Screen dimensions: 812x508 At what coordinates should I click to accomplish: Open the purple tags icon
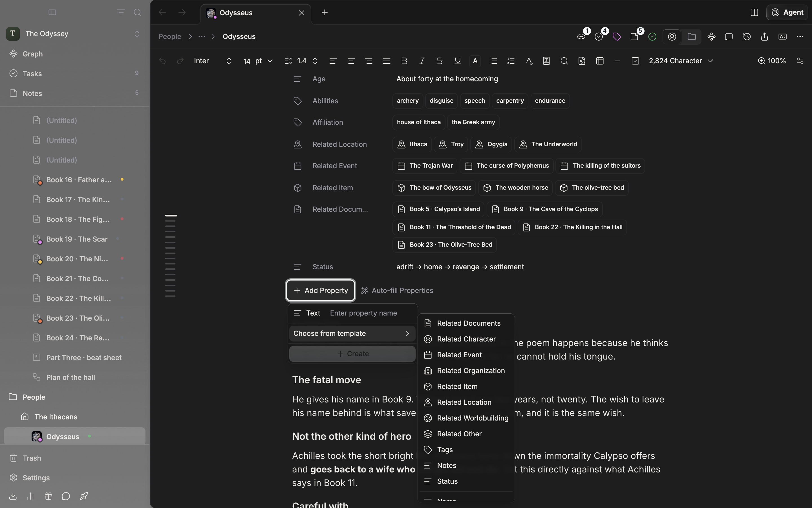617,37
